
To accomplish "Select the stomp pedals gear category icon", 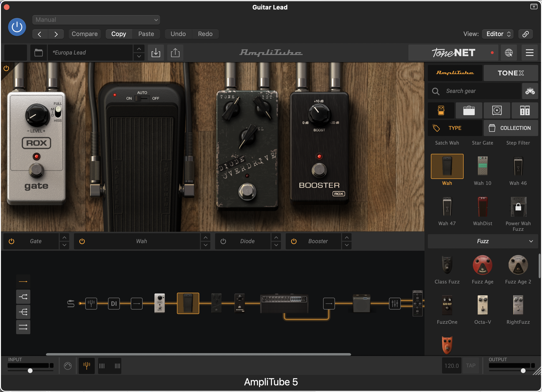I will tap(441, 110).
